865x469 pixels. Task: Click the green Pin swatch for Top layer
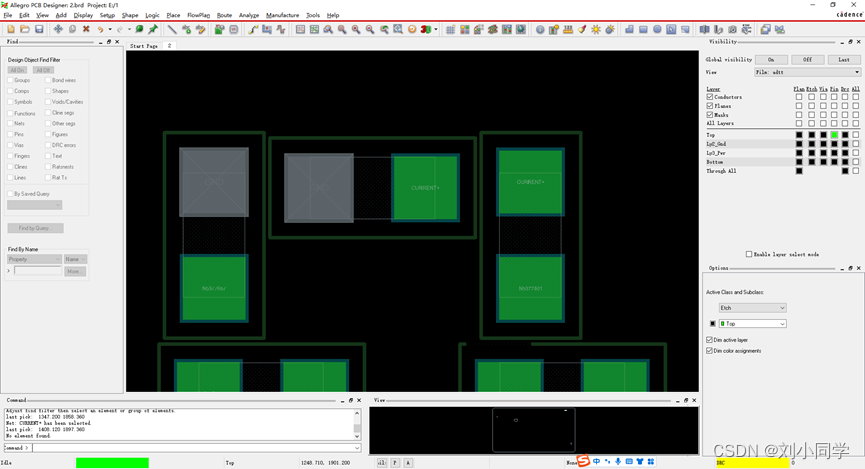tap(834, 135)
